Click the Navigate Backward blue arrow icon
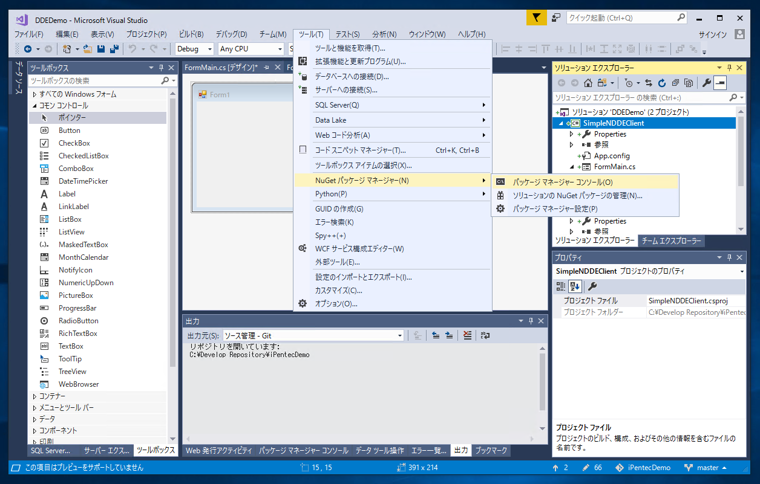Screen dimensions: 760x484 28,49
